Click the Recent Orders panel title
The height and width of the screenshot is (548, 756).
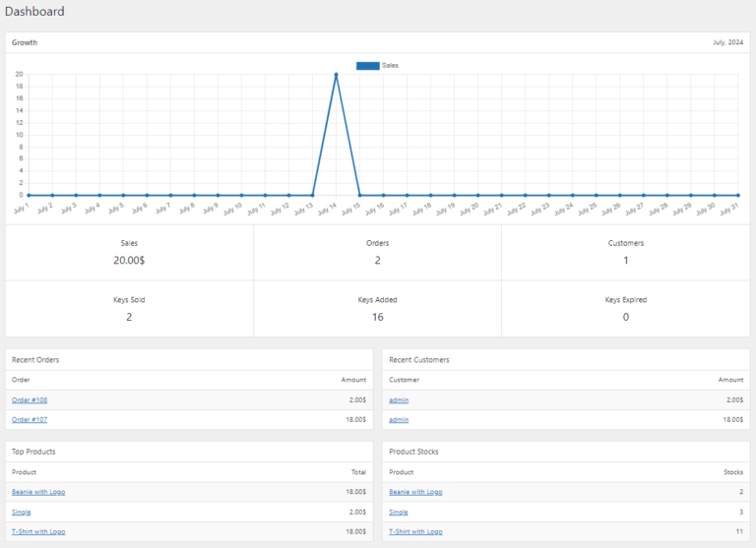tap(35, 360)
